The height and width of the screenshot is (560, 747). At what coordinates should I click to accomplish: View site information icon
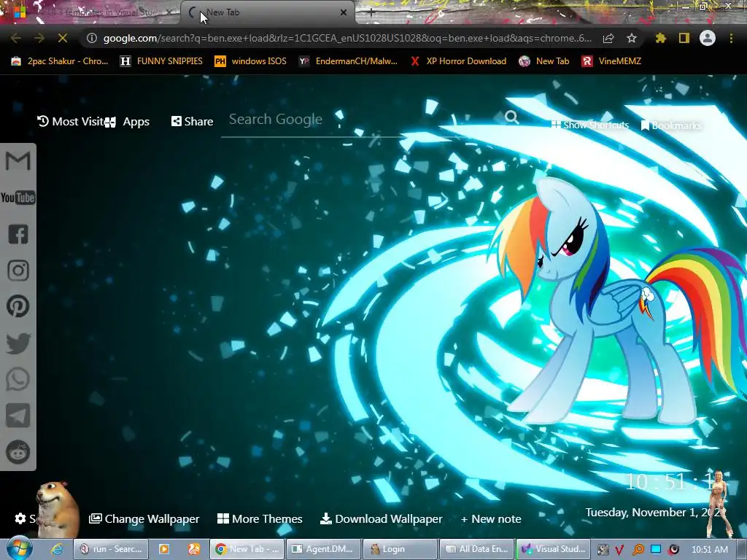click(x=92, y=38)
